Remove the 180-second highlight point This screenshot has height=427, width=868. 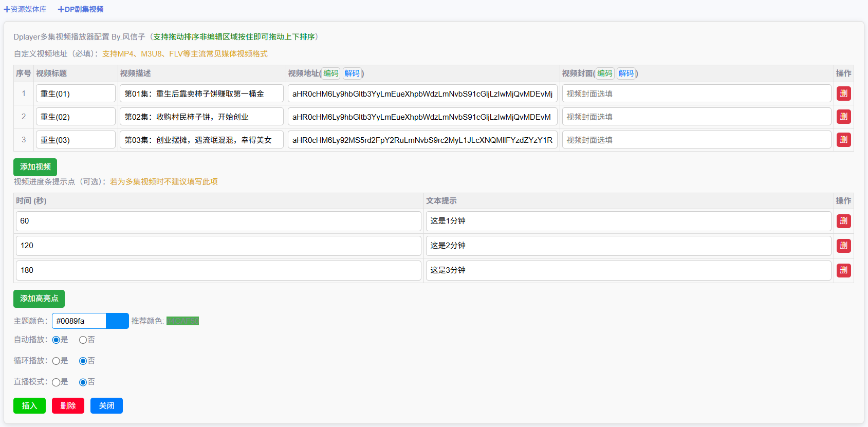[843, 270]
